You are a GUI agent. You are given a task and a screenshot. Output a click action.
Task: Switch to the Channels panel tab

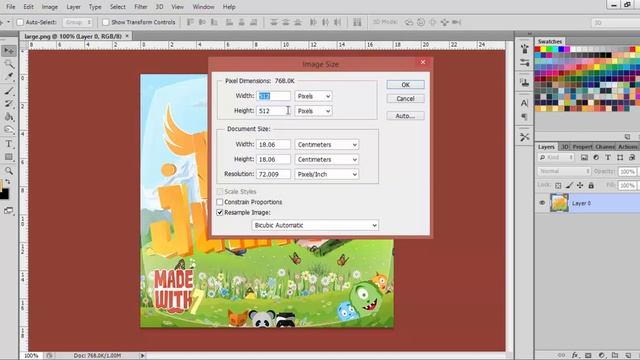pos(605,147)
